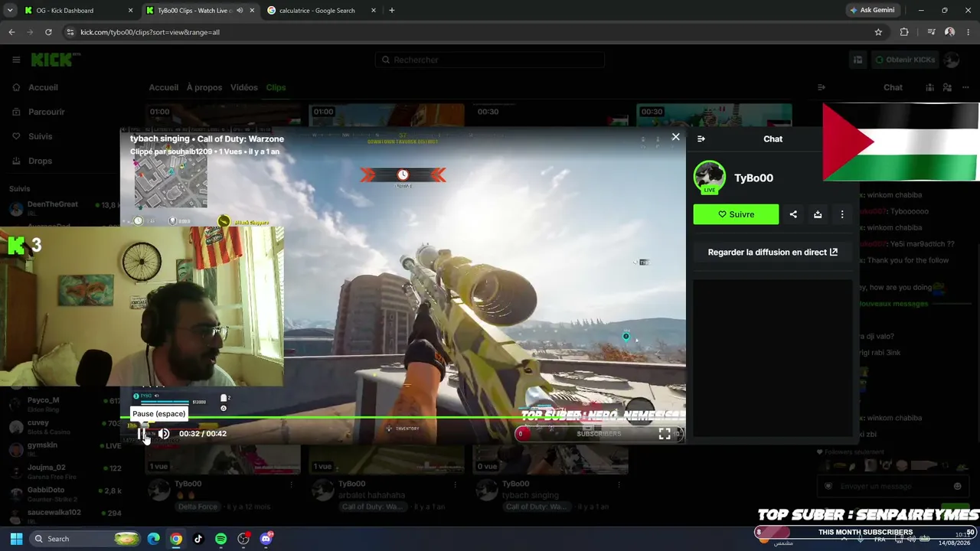Mute the clip volume speaker icon
This screenshot has width=980, height=551.
click(164, 433)
